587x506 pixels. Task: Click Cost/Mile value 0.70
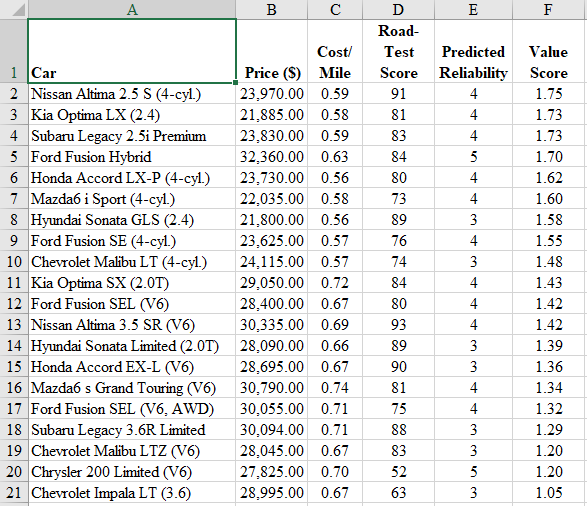pos(335,472)
